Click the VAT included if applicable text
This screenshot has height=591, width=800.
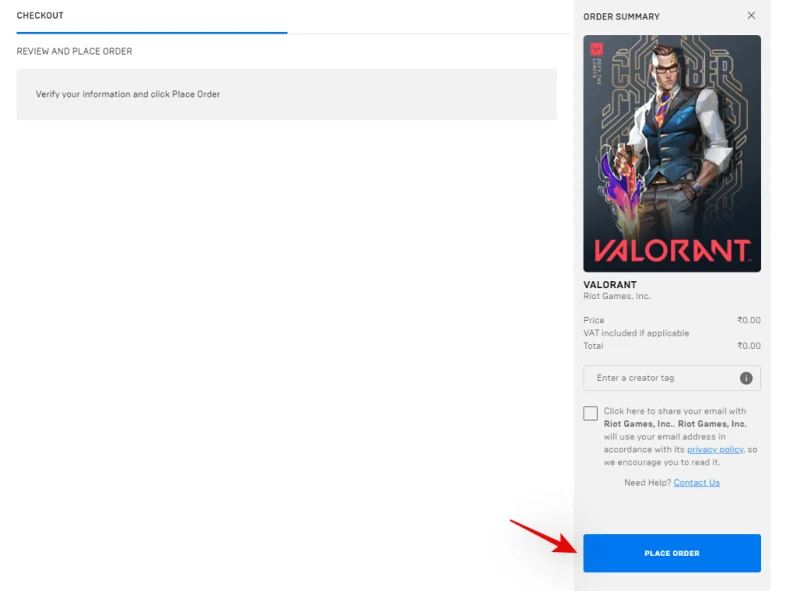[x=637, y=332]
